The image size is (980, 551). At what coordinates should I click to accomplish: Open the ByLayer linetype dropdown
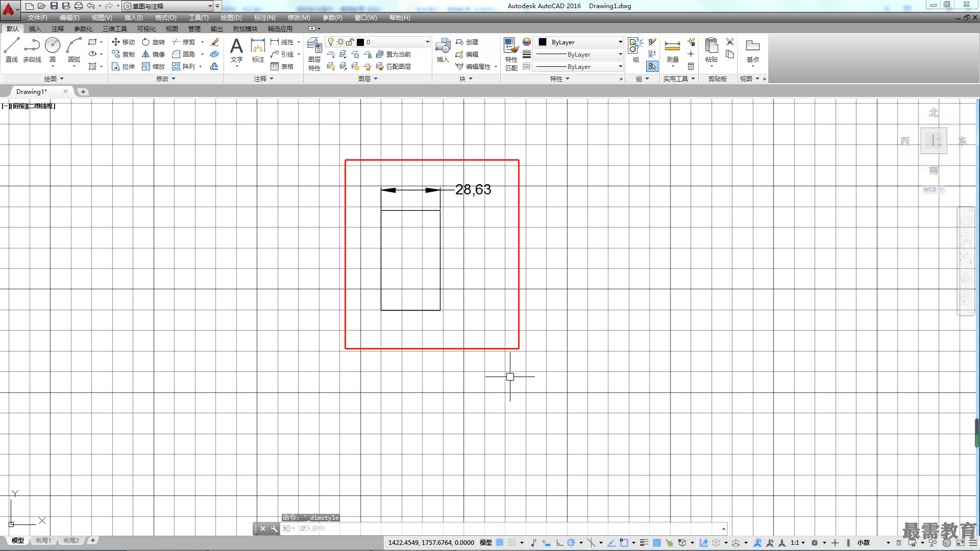(x=620, y=66)
